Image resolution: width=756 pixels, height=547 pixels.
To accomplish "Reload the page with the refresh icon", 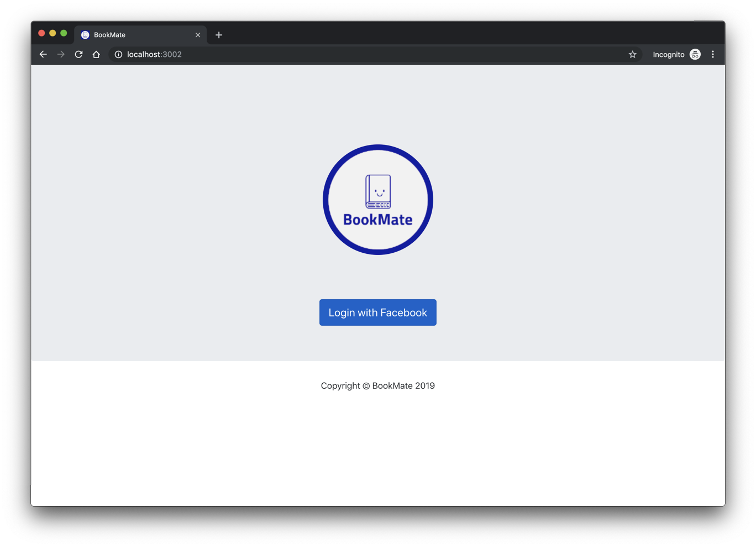I will pyautogui.click(x=78, y=54).
